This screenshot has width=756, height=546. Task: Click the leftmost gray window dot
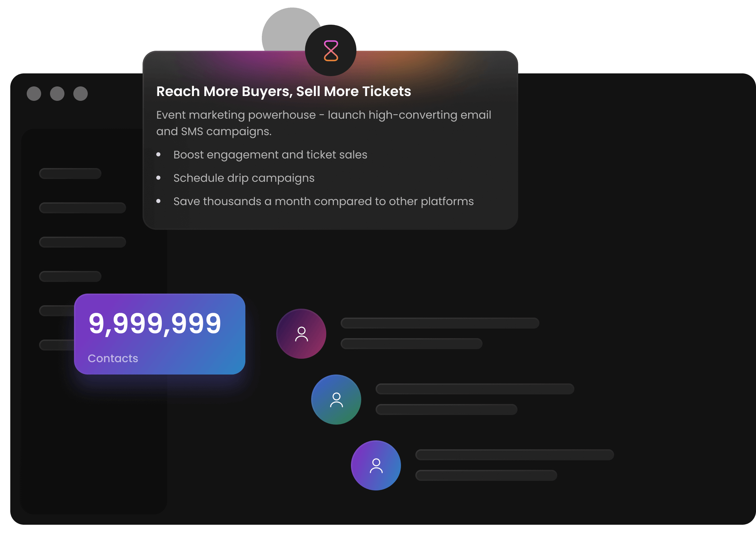(34, 94)
